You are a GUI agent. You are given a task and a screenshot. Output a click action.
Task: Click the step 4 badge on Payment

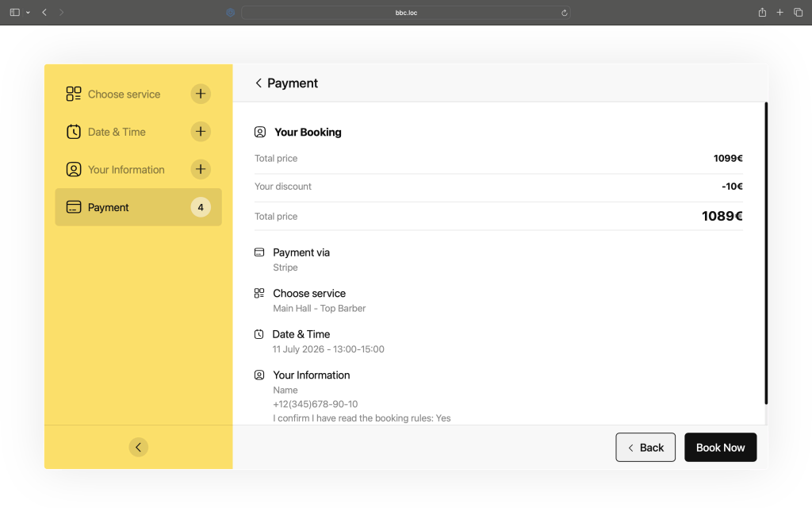pos(201,207)
